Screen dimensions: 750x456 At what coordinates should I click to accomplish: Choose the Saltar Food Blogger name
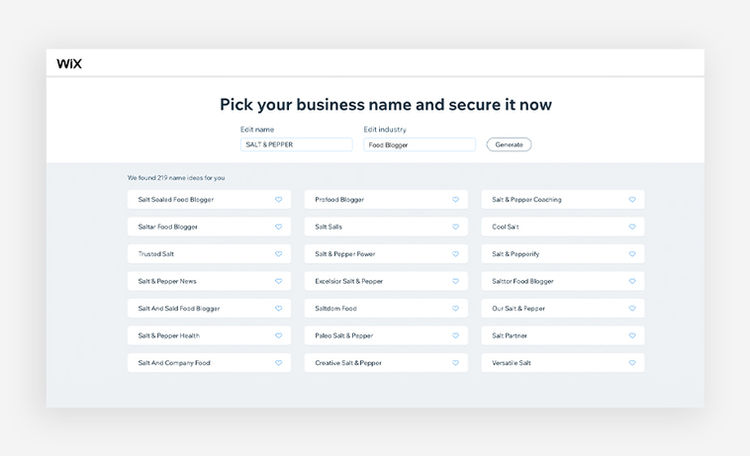point(209,227)
